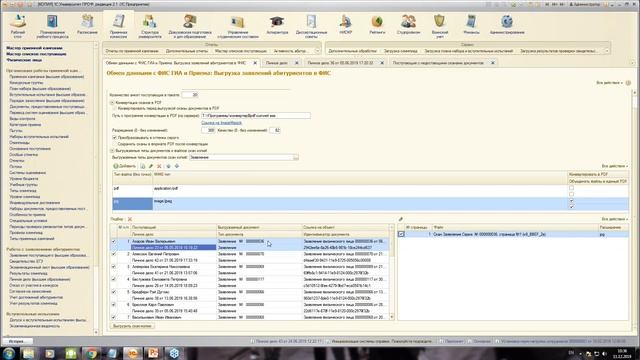
Task: Click the PDF converter program path field
Action: (256, 116)
